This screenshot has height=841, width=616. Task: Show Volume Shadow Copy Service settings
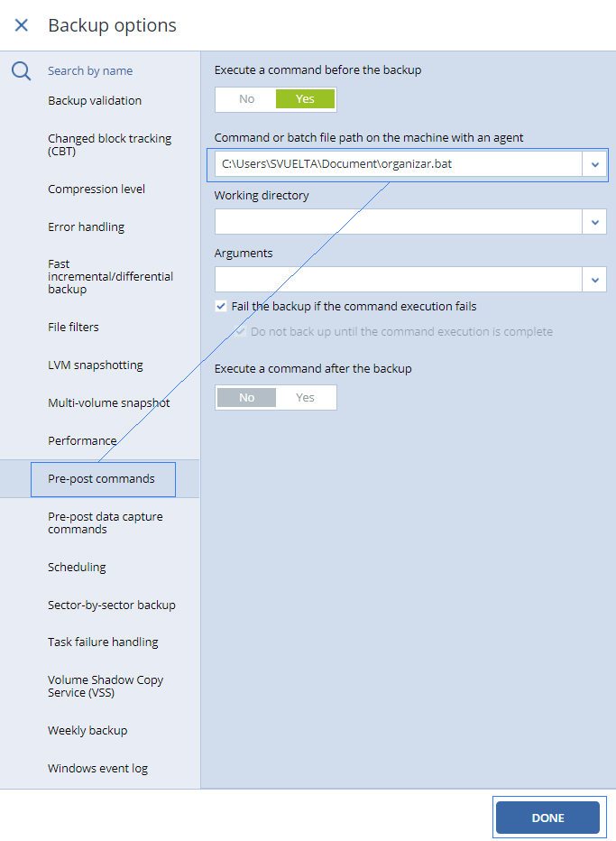(106, 687)
